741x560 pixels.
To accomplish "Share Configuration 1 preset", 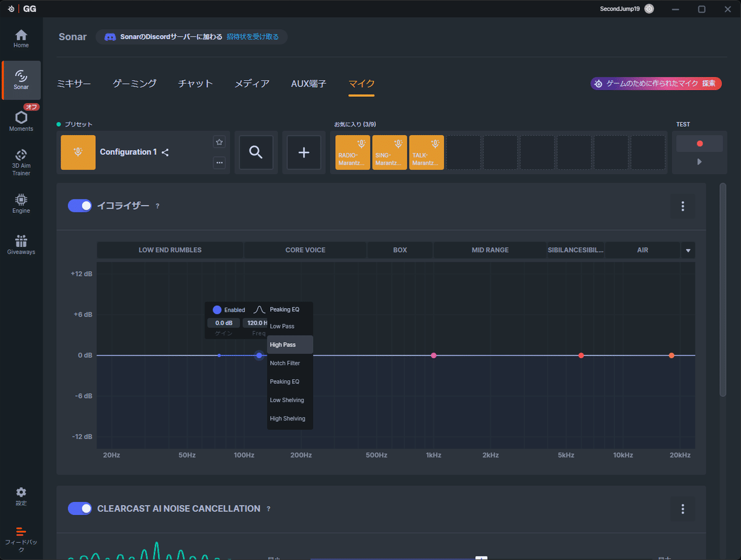I will [x=165, y=153].
